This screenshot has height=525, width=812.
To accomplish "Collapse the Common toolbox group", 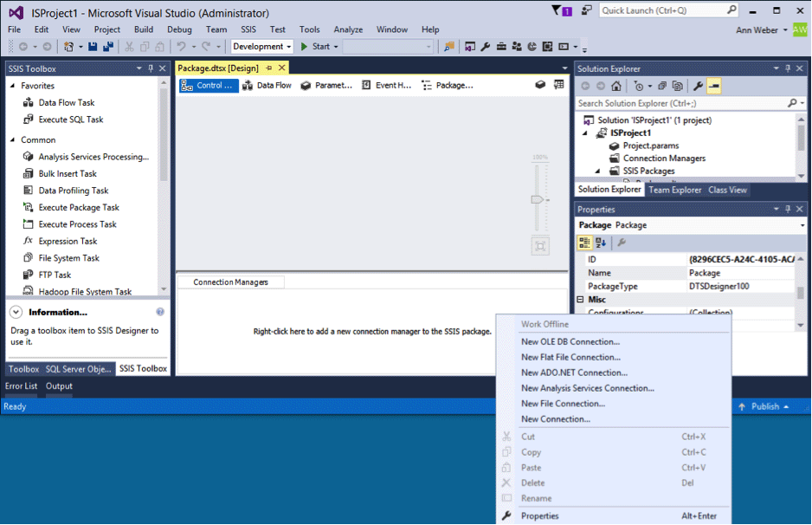I will [13, 140].
